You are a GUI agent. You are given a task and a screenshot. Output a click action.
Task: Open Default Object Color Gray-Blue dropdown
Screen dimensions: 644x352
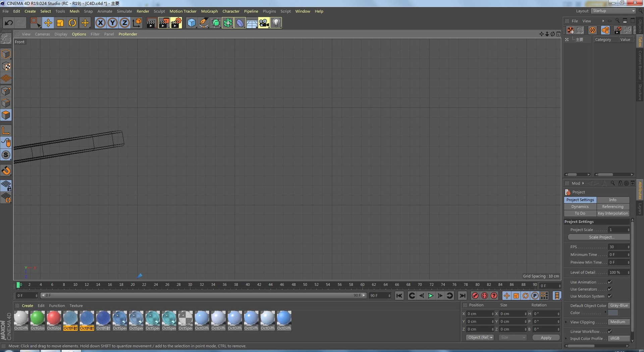click(619, 306)
